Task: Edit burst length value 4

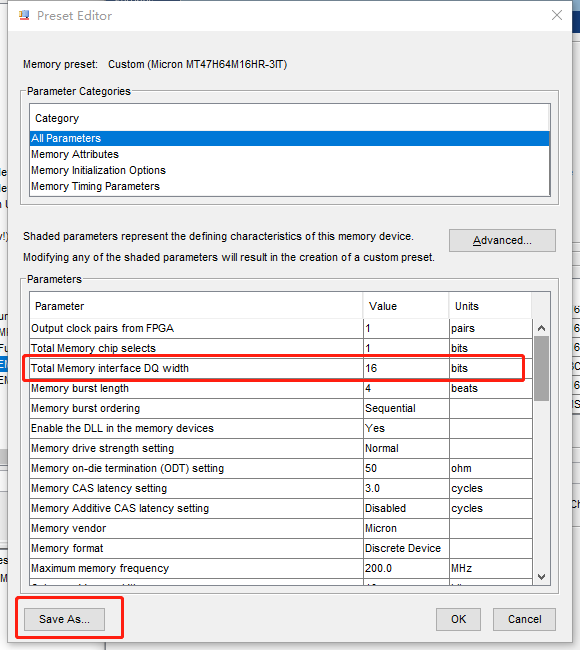Action: 406,388
